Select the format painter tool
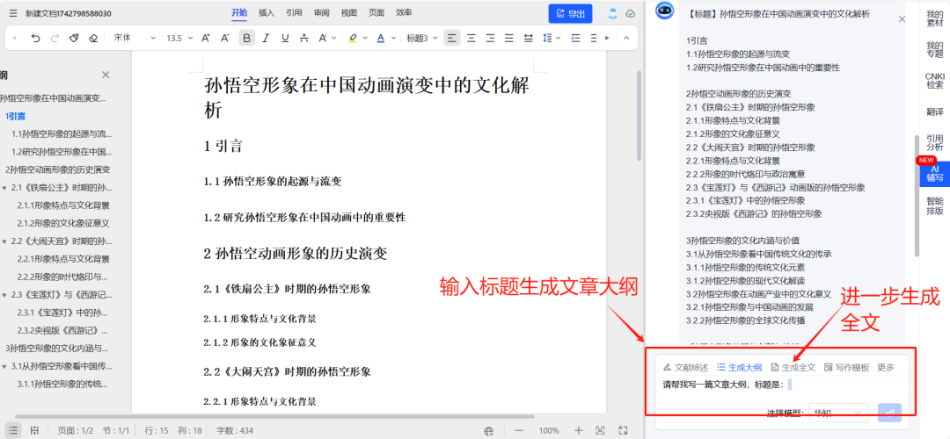 click(x=74, y=38)
